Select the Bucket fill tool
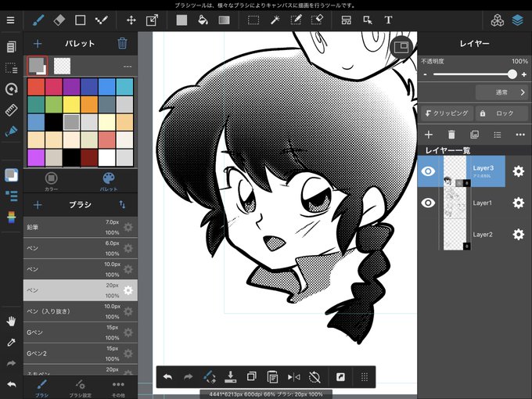The height and width of the screenshot is (399, 532). pyautogui.click(x=203, y=20)
